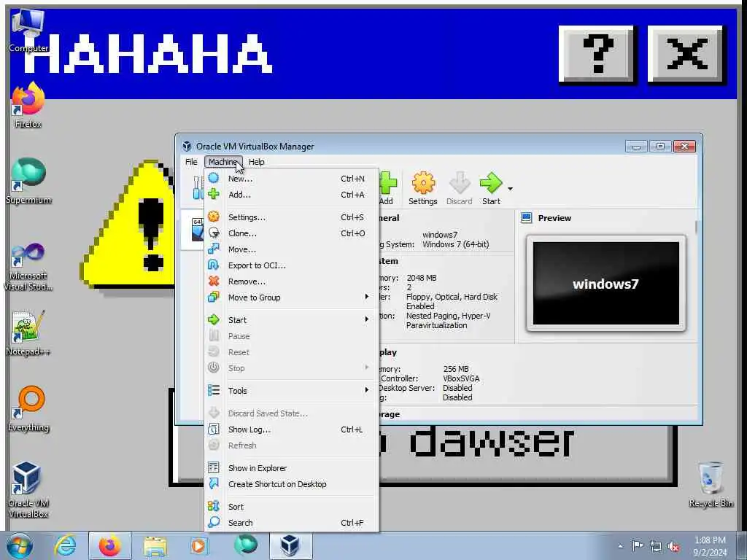The height and width of the screenshot is (560, 747).
Task: Click the X button on HAHAHA banner
Action: (x=686, y=53)
